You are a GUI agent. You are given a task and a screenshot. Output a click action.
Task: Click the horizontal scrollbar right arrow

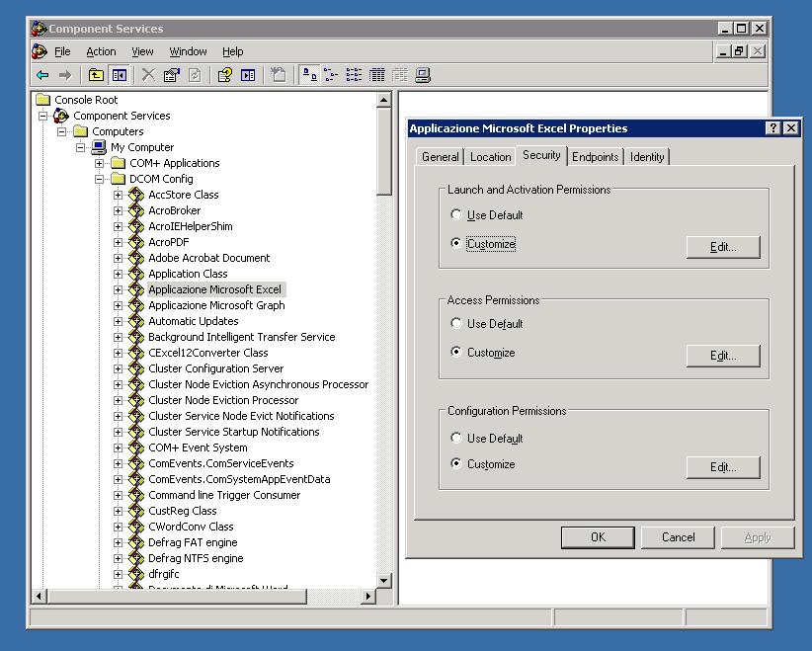[367, 596]
